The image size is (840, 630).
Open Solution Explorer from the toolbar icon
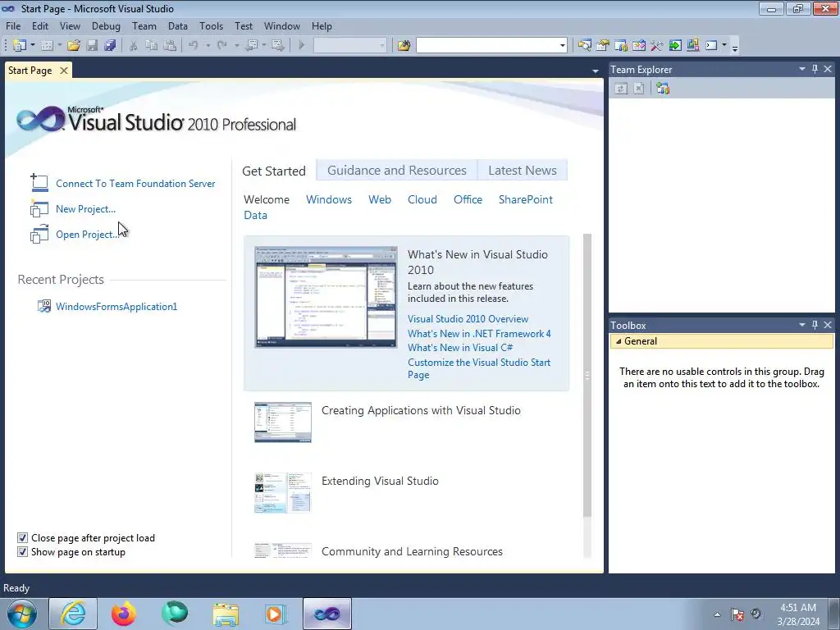click(584, 46)
